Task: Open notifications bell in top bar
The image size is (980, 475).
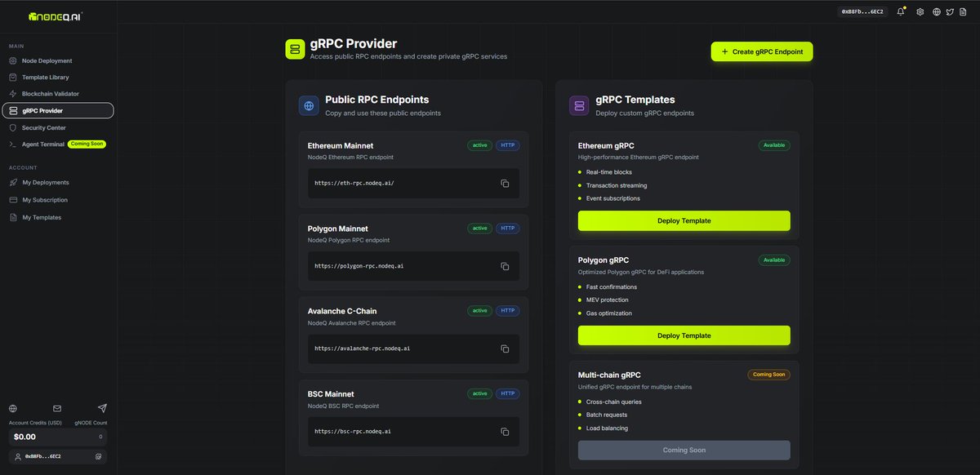Action: click(902, 12)
